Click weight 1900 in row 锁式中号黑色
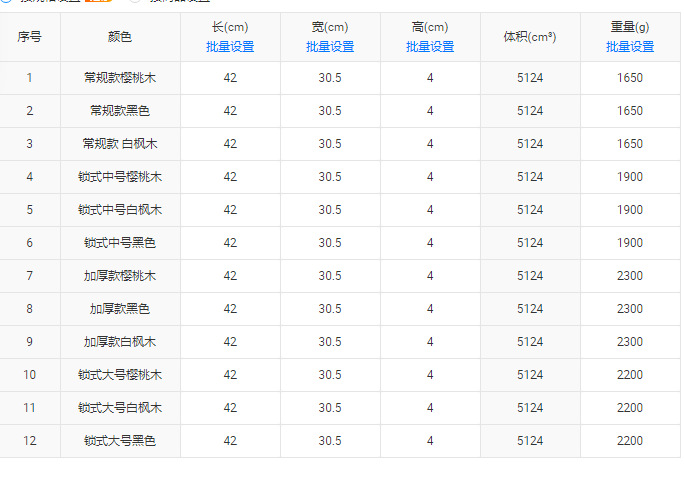684x483 pixels. point(629,243)
